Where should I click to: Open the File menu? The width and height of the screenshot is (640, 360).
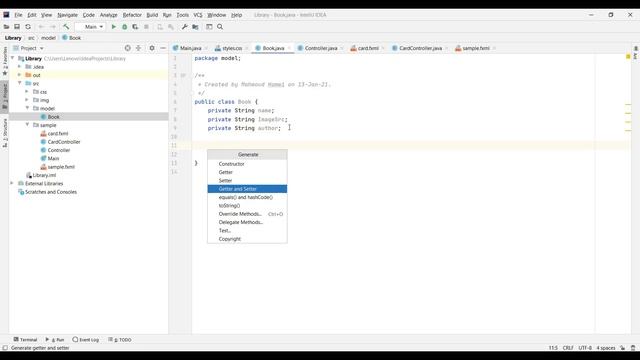(18, 15)
